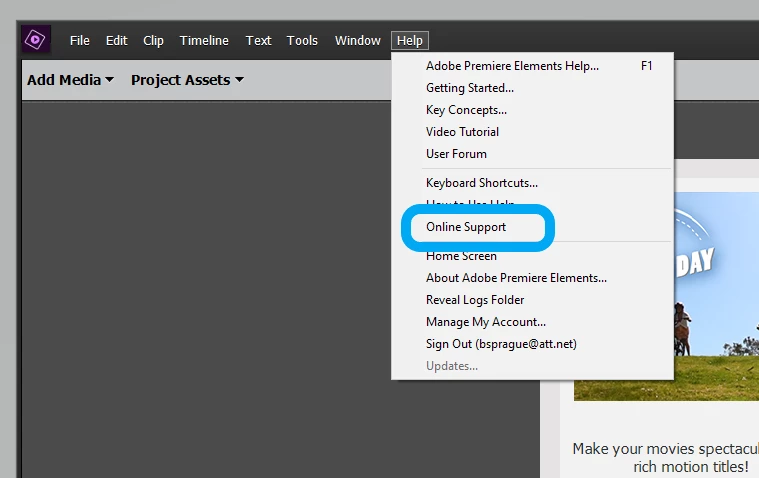Screen dimensions: 759x478
Task: Choose Manage My Account entry
Action: (532, 322)
